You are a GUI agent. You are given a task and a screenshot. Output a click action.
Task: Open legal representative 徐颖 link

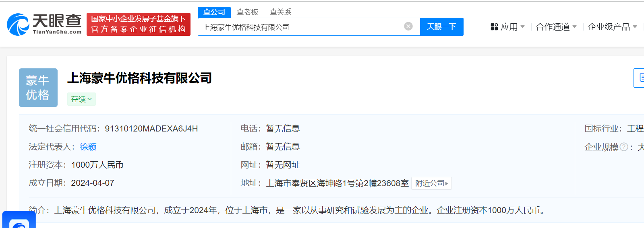click(x=88, y=147)
